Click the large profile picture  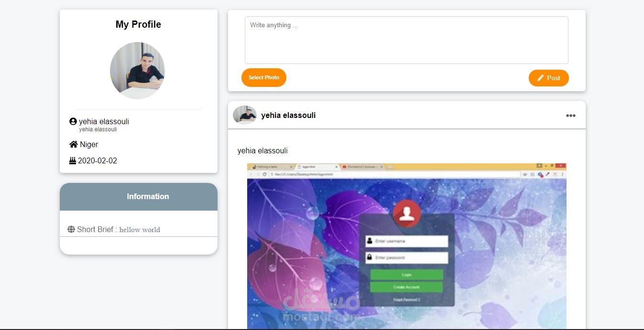(138, 71)
